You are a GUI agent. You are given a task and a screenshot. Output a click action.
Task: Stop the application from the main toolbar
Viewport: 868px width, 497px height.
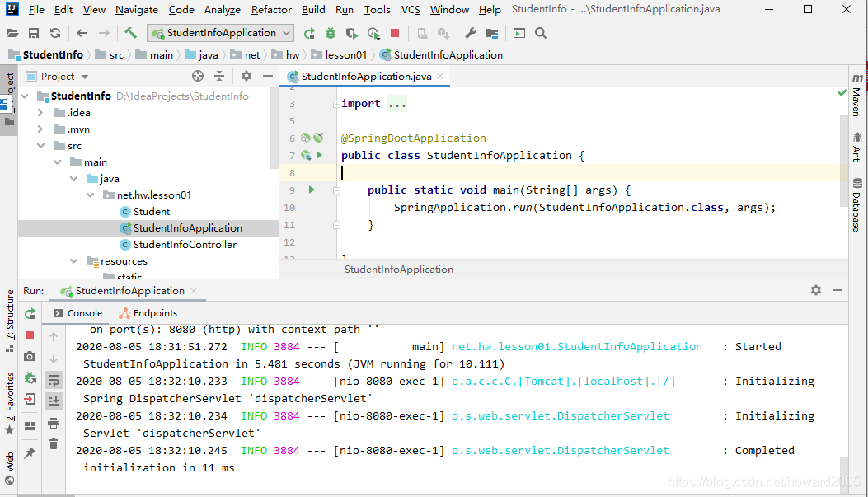click(x=395, y=33)
